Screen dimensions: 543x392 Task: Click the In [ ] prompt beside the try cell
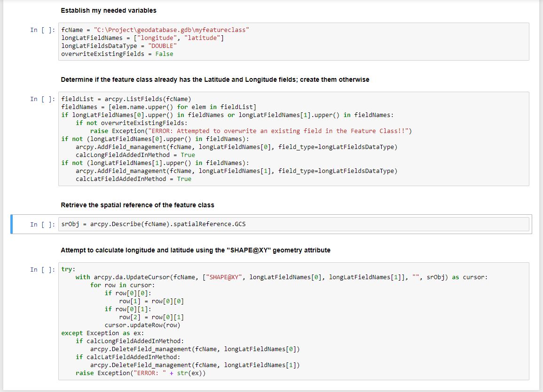pos(43,270)
